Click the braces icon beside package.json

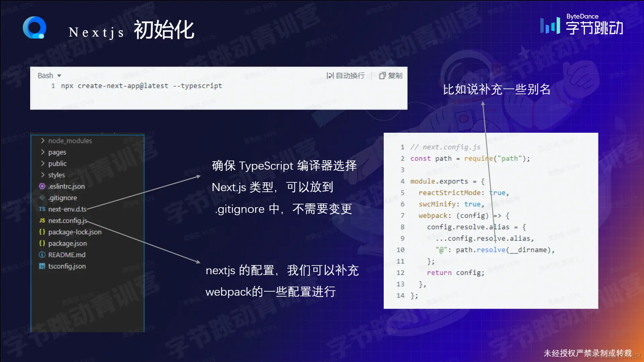click(x=42, y=243)
